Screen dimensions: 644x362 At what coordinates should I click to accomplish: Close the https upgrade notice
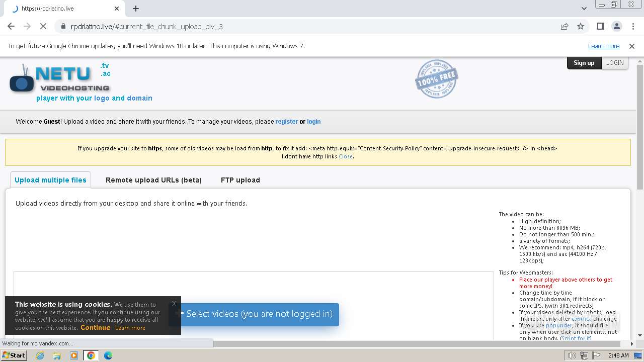345,156
